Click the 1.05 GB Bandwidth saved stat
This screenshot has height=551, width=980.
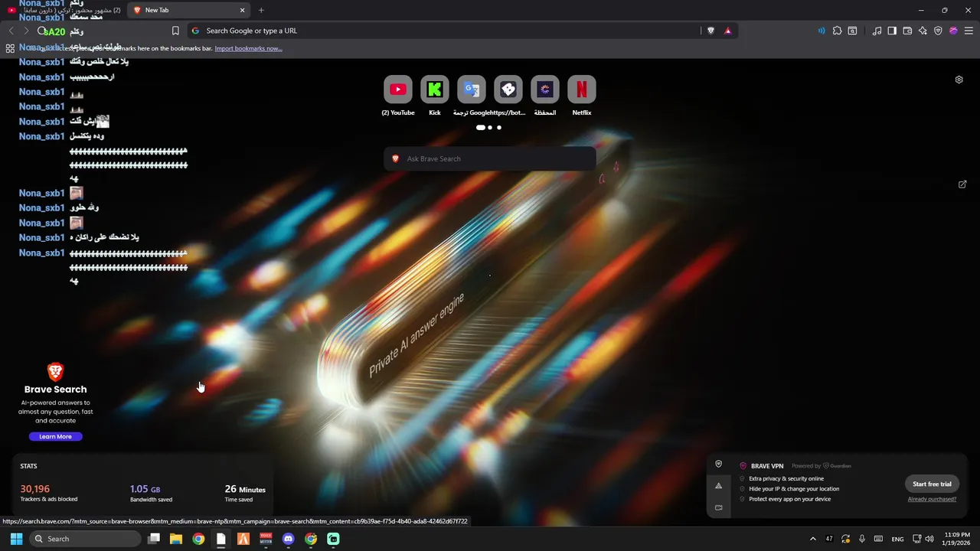coord(151,494)
